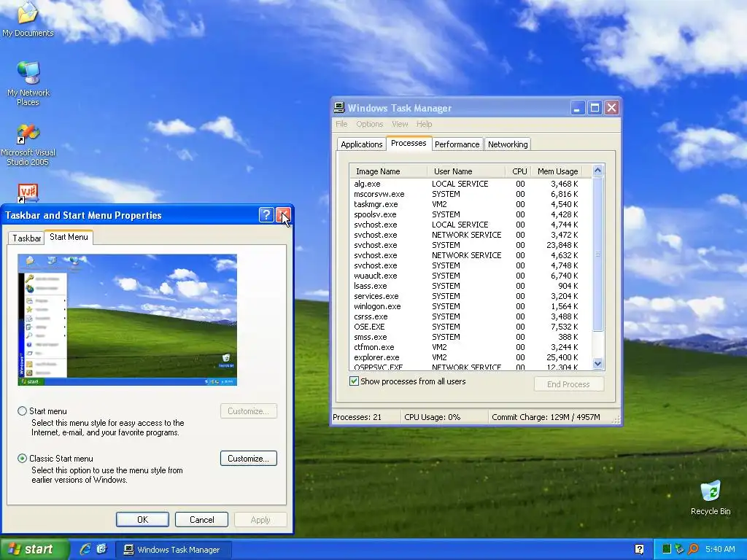Viewport: 747px width, 560px height.
Task: Open the Options menu in Task Manager
Action: pos(369,124)
